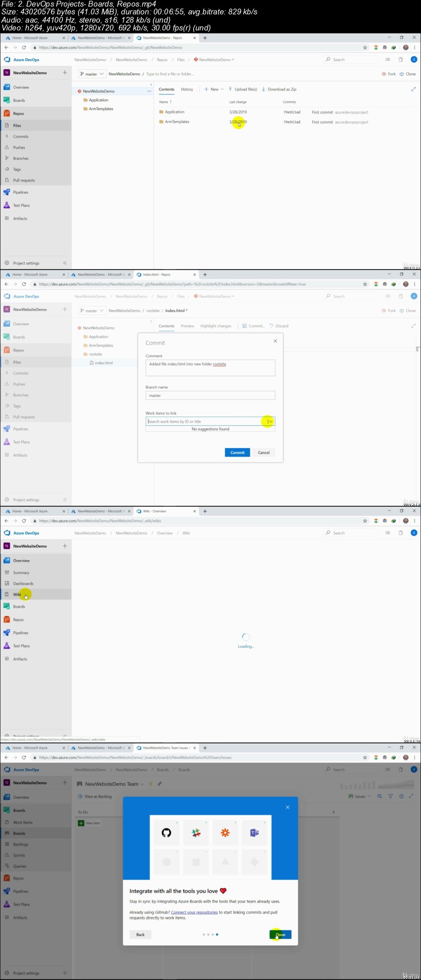Switch to History tab in top Repos frame

pos(187,89)
